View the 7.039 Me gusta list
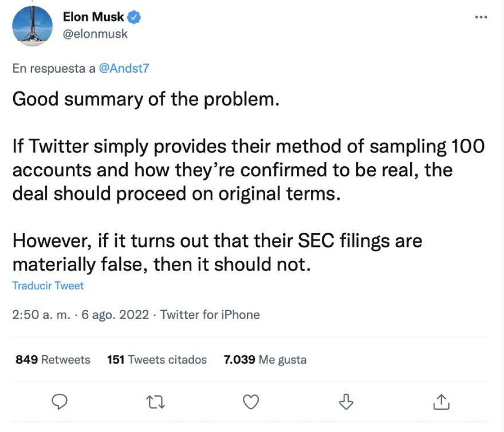This screenshot has height=432, width=504. pos(265,360)
